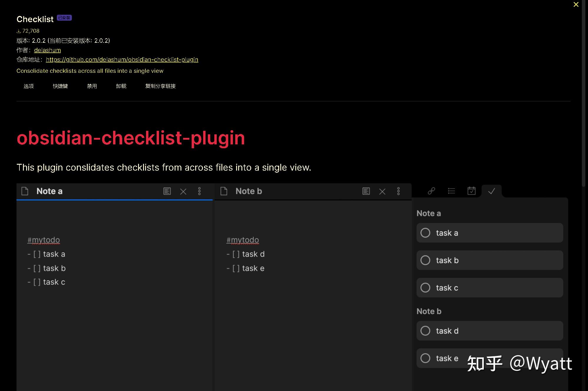Click the X icon in Note a header
588x391 pixels.
click(x=183, y=192)
